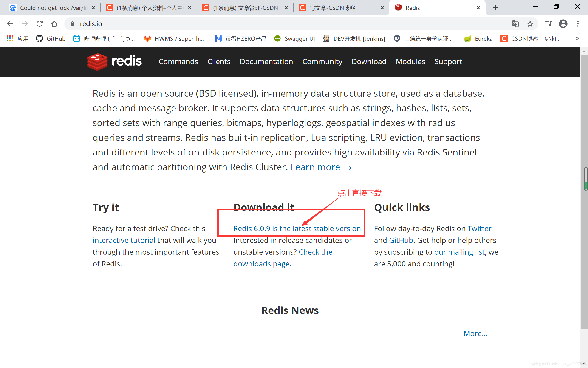
Task: Open the Clients menu item
Action: 219,62
